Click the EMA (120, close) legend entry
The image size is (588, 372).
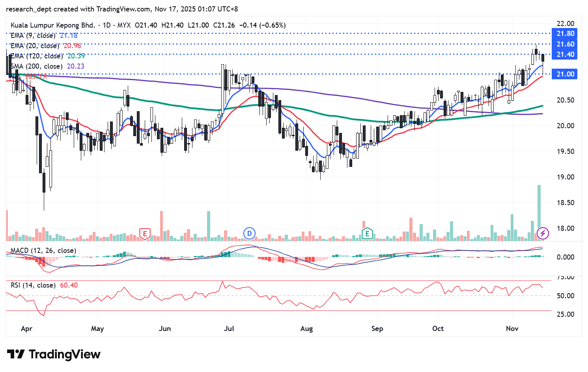pyautogui.click(x=37, y=56)
